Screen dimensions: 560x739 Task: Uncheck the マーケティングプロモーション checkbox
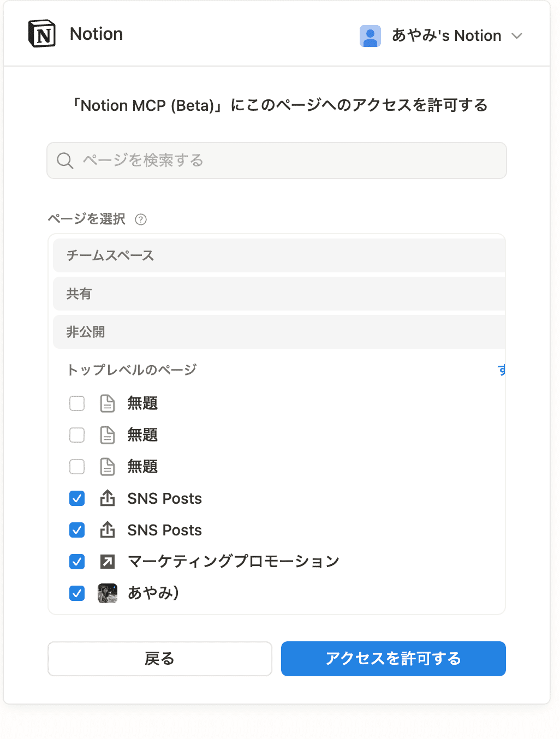click(77, 561)
